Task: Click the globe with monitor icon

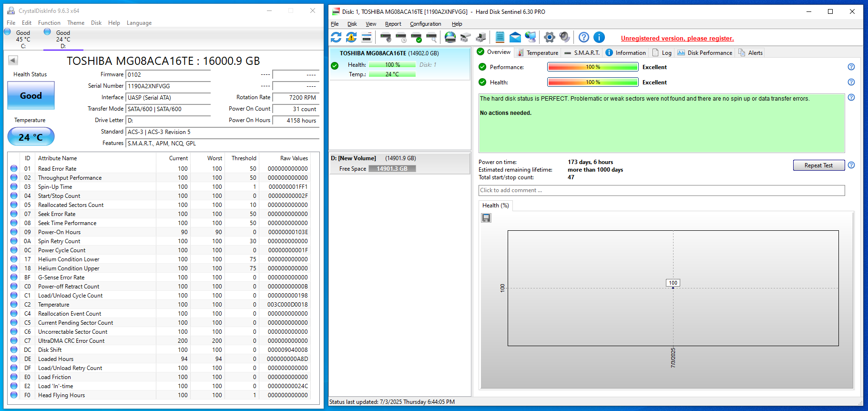Action: point(531,37)
